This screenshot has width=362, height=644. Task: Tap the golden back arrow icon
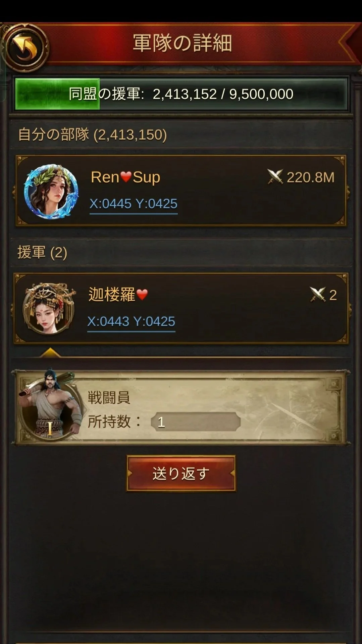point(25,47)
